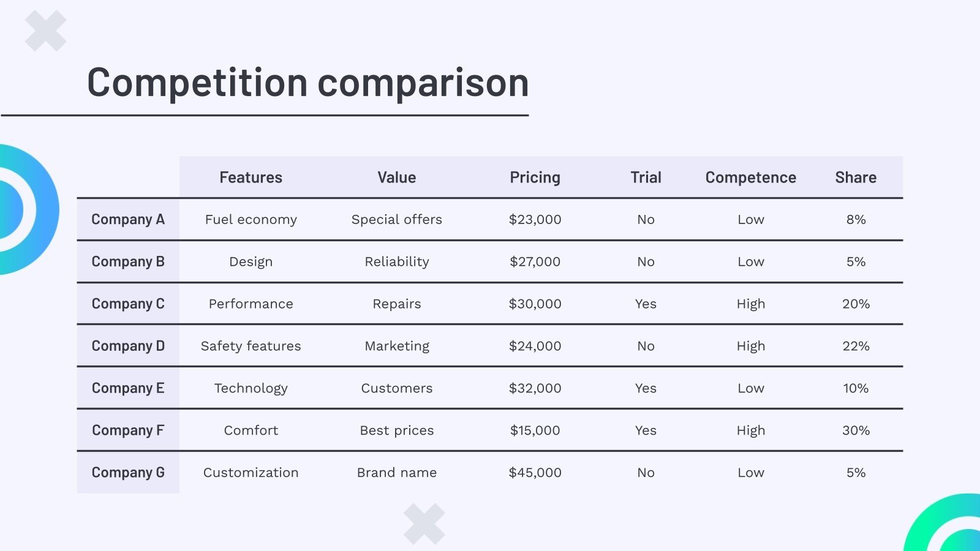Select the Features column header
This screenshot has height=551, width=980.
251,178
